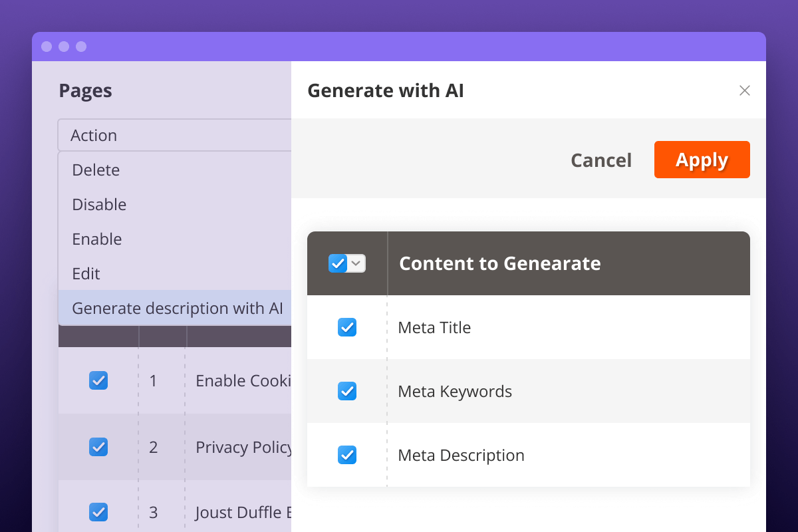This screenshot has width=798, height=532.
Task: Click the Pages panel heading
Action: 85,90
